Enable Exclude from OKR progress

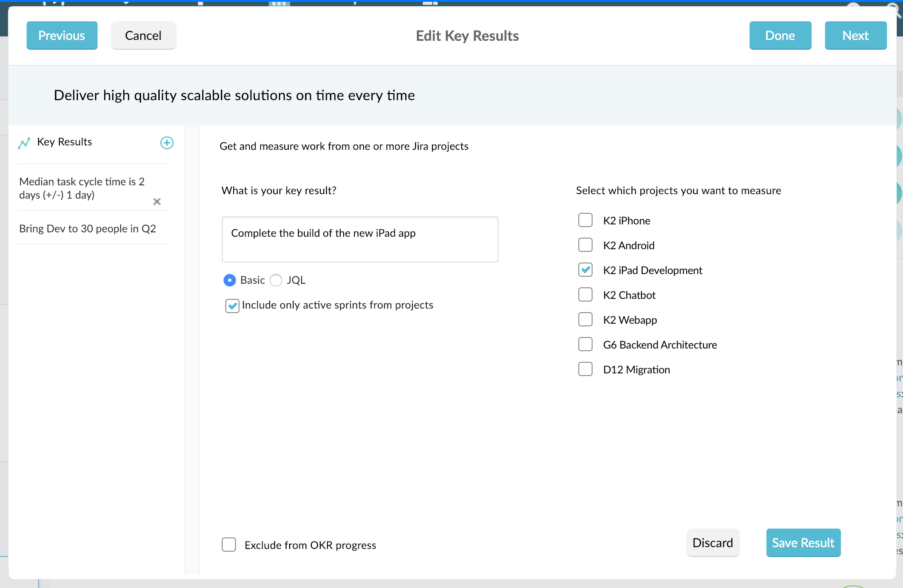(x=229, y=545)
